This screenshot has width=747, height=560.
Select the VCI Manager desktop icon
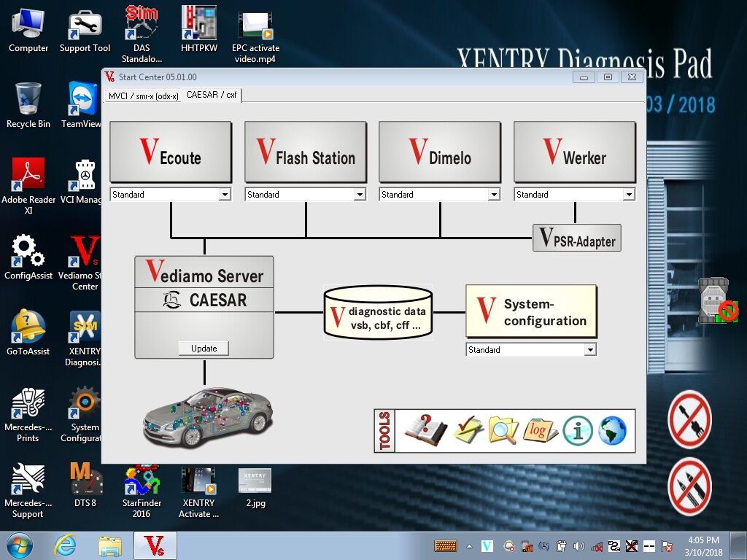tap(82, 182)
